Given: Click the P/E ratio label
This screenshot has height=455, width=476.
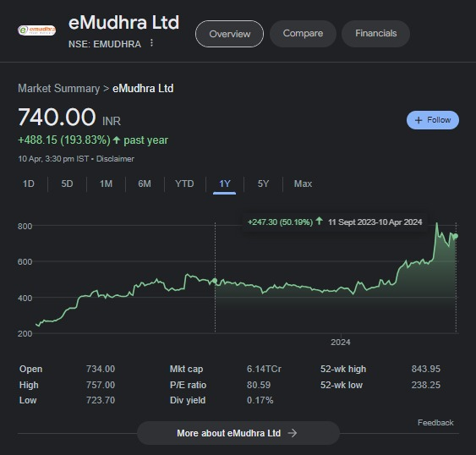Looking at the screenshot, I should 188,385.
